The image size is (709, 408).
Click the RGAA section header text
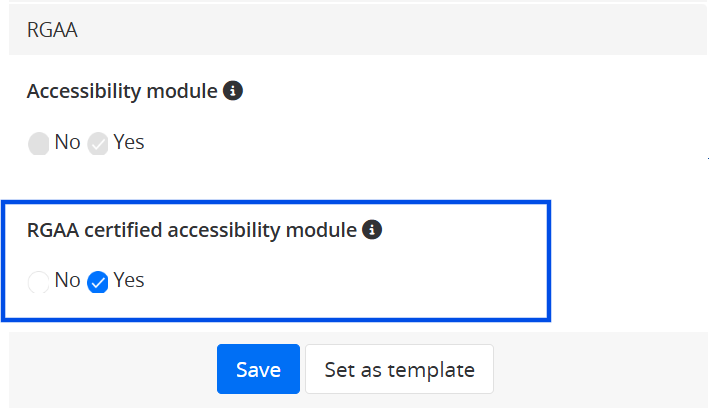[x=53, y=30]
